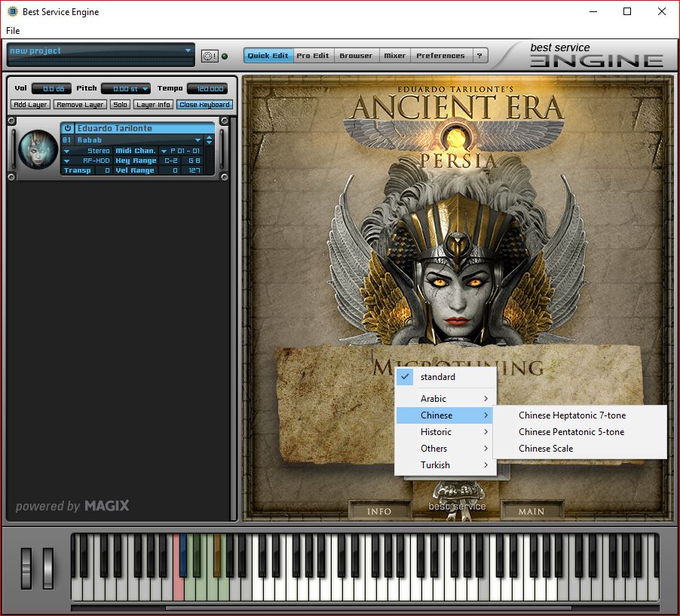Open the Stereo output dropdown arrow
The width and height of the screenshot is (680, 616).
[67, 151]
